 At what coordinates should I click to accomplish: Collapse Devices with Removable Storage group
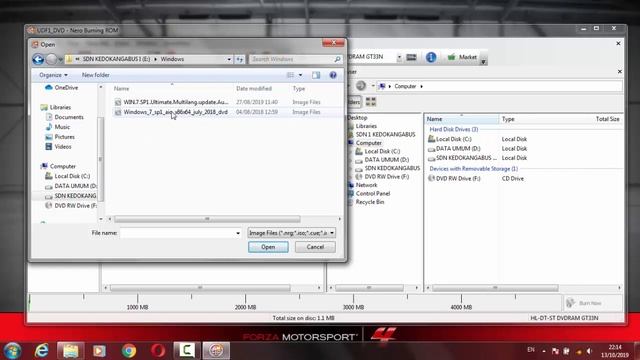tap(473, 169)
